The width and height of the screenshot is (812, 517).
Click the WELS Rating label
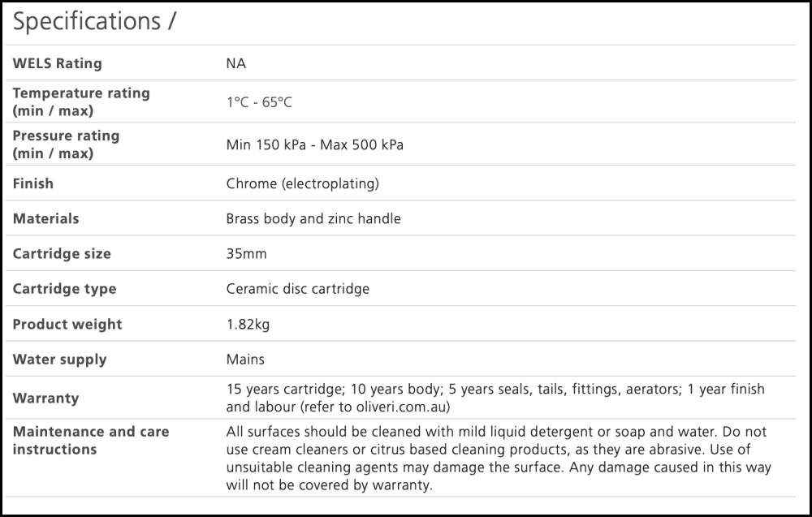click(57, 63)
